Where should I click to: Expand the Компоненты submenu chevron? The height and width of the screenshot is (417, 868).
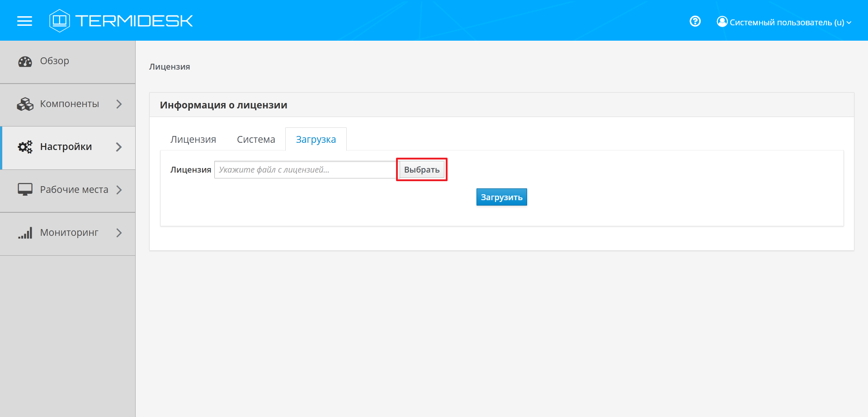pos(119,104)
